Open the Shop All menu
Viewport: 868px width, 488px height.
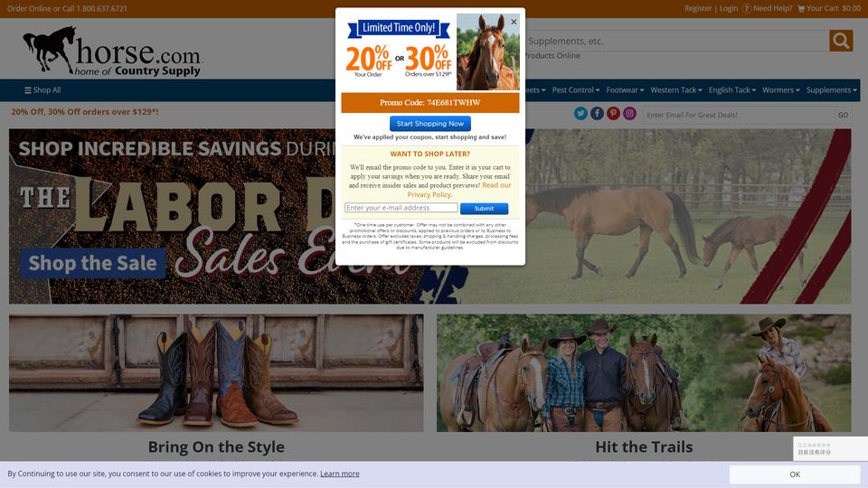pos(42,90)
